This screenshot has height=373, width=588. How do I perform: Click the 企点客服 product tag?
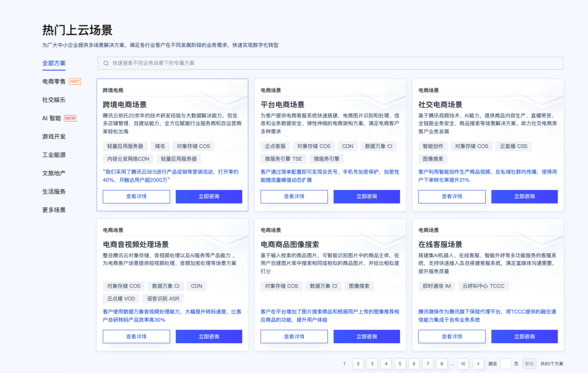click(x=275, y=146)
